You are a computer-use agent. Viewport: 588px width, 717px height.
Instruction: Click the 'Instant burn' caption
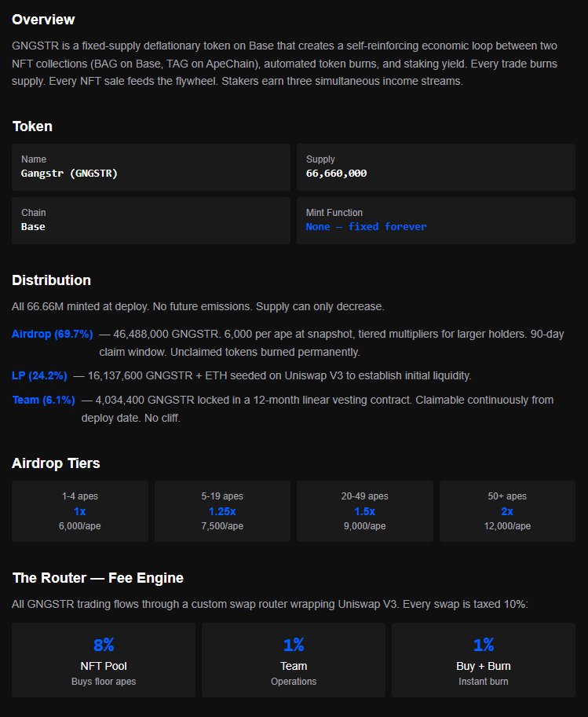click(x=484, y=682)
